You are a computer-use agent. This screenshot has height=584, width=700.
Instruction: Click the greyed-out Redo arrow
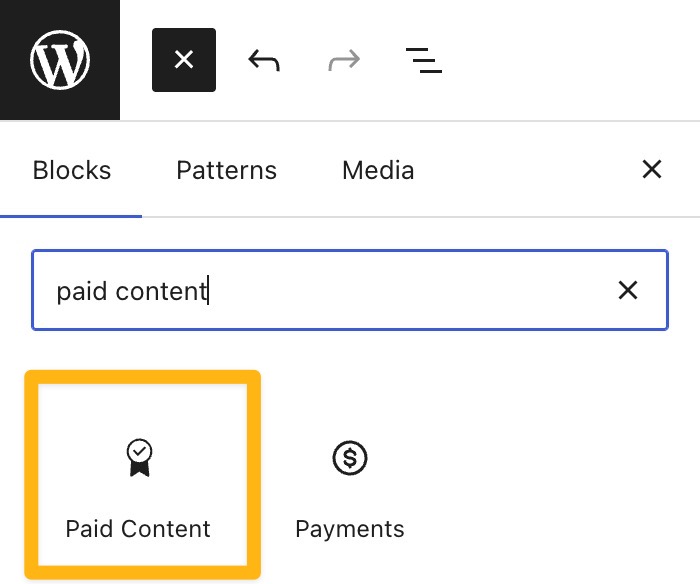(344, 60)
